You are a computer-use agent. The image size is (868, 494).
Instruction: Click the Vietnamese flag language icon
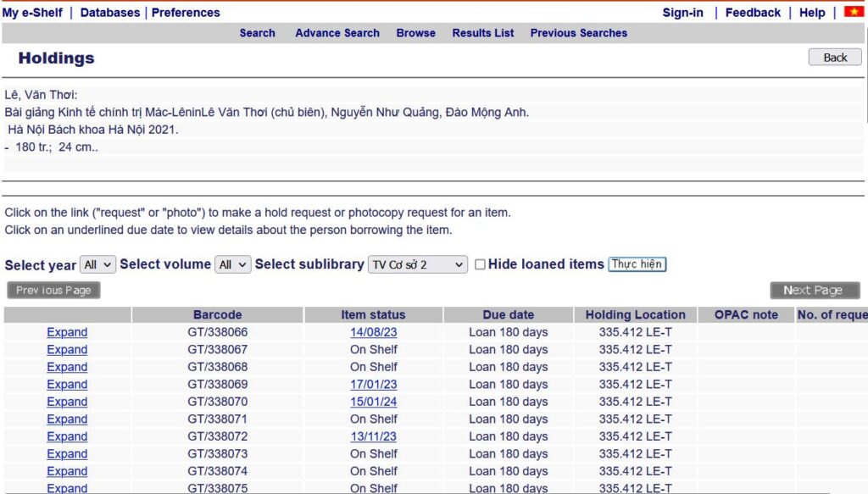(x=853, y=12)
